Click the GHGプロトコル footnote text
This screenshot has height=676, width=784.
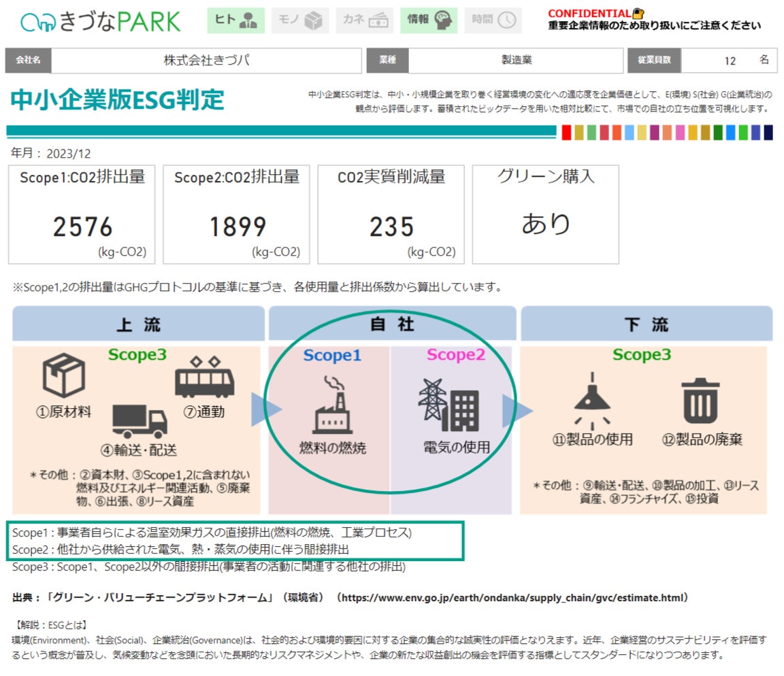coord(257,287)
